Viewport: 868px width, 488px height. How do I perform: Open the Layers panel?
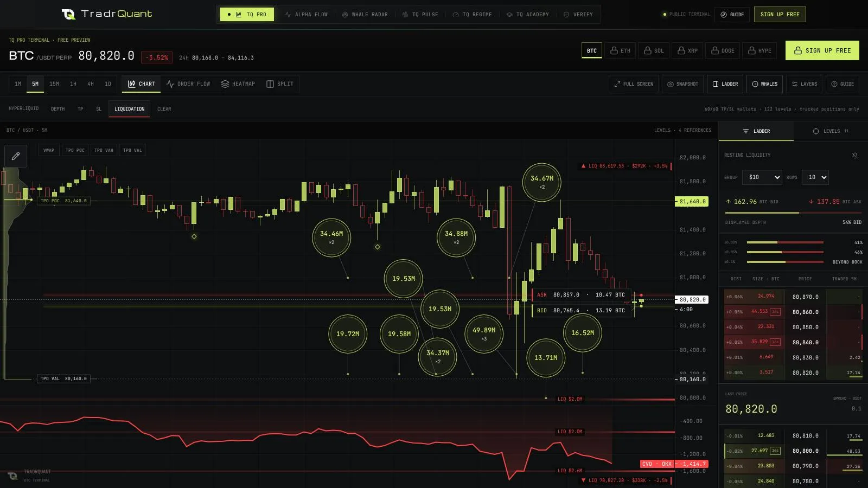coord(805,84)
